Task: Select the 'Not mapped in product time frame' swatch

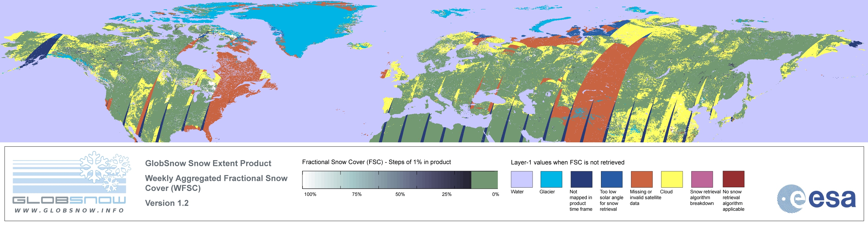Action: click(581, 179)
